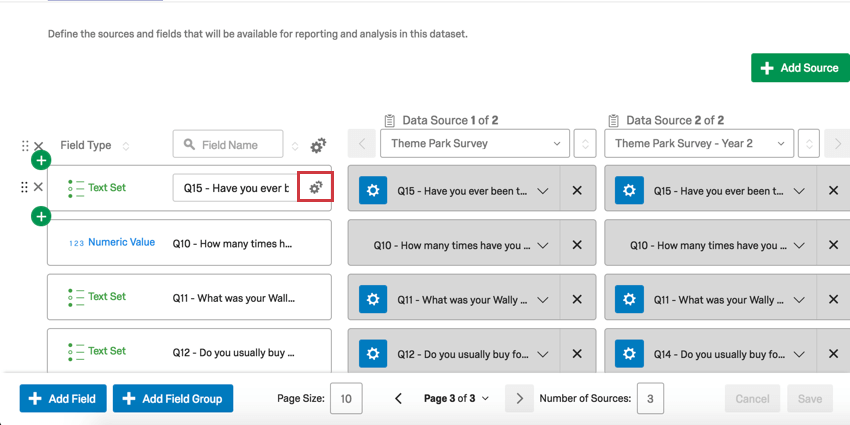
Task: Open the Theme Park Survey source dropdown
Action: click(475, 144)
